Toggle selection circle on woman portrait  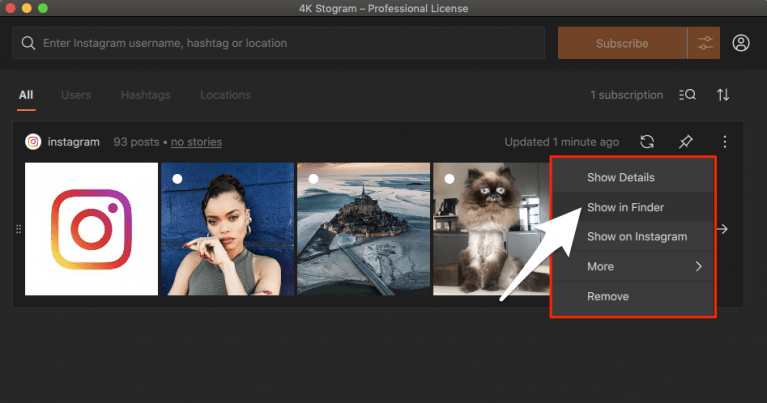pyautogui.click(x=177, y=179)
